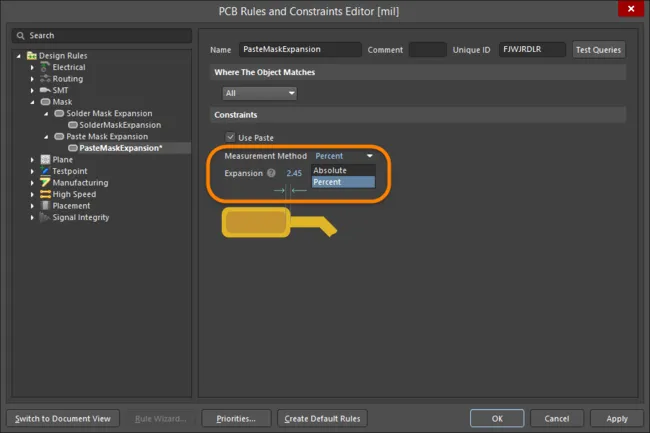Select the SolderMaskExpansion rule
The width and height of the screenshot is (650, 433).
120,125
